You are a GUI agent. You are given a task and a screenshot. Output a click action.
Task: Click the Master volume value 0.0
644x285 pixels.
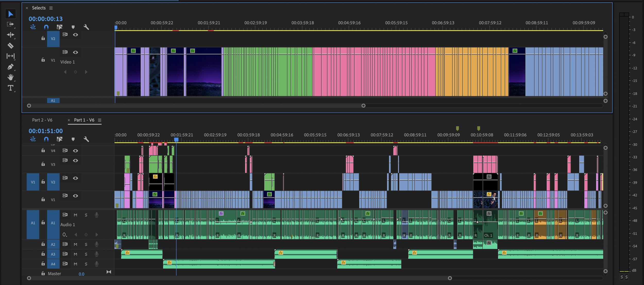81,274
